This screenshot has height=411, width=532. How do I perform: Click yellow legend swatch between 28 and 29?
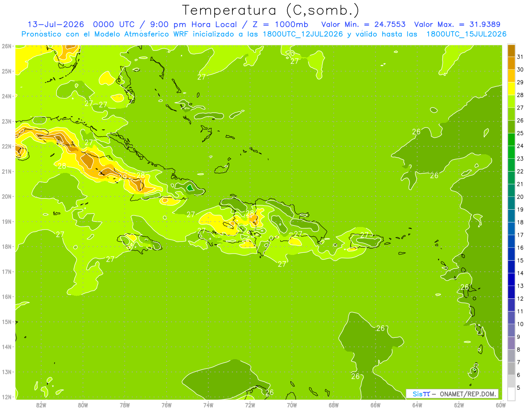tap(511, 89)
